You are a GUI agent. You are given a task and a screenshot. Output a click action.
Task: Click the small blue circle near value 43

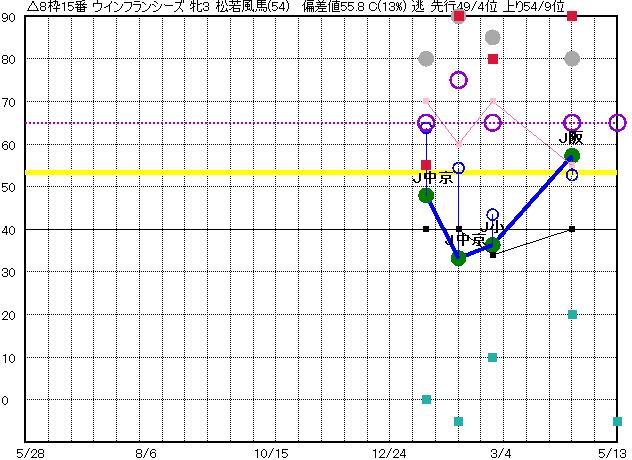pos(492,215)
